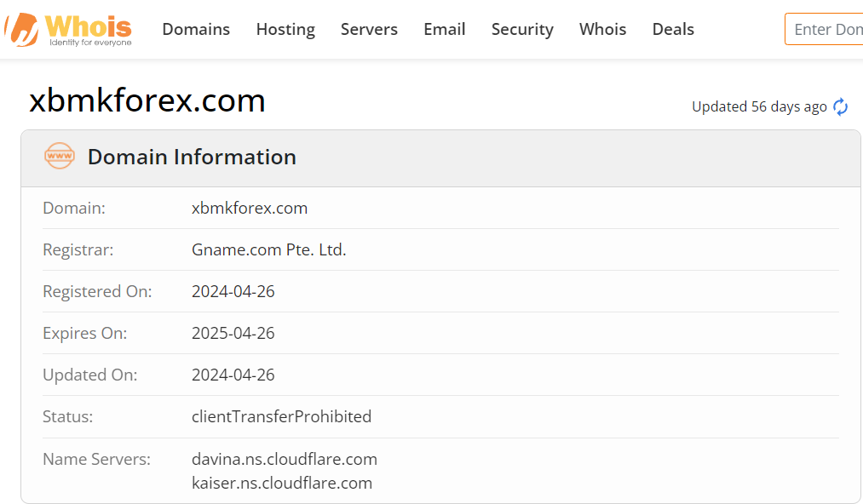The height and width of the screenshot is (504, 863).
Task: Select name server kaiser.ns.cloudflare.com
Action: pos(282,483)
